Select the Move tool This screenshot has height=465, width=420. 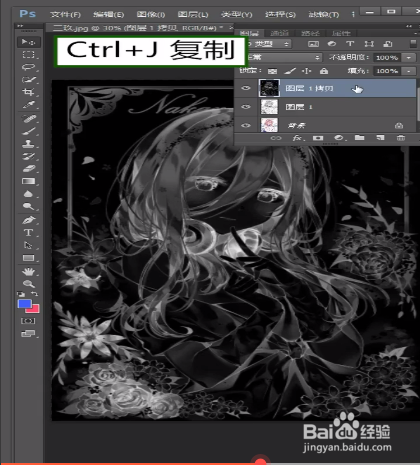[x=28, y=42]
